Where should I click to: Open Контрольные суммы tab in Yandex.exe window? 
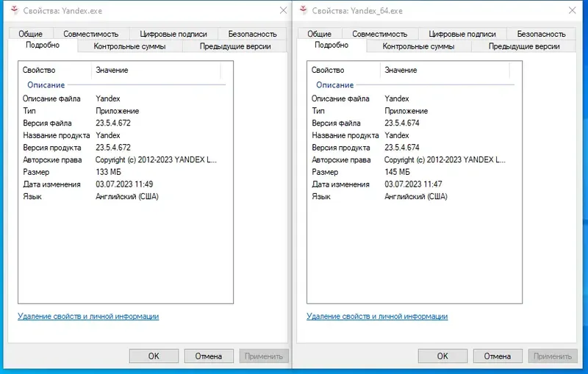click(129, 46)
